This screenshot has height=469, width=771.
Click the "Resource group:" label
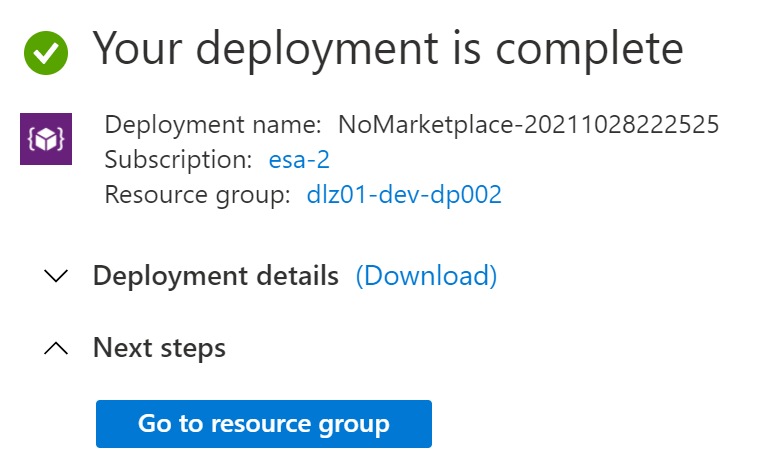(198, 195)
